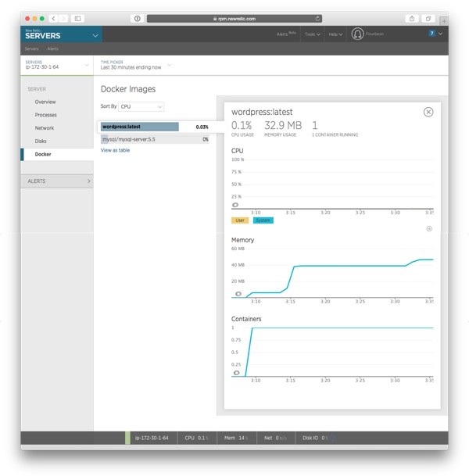Viewport: 469px width, 476px height.
Task: Open the Tools menu
Action: coord(313,34)
